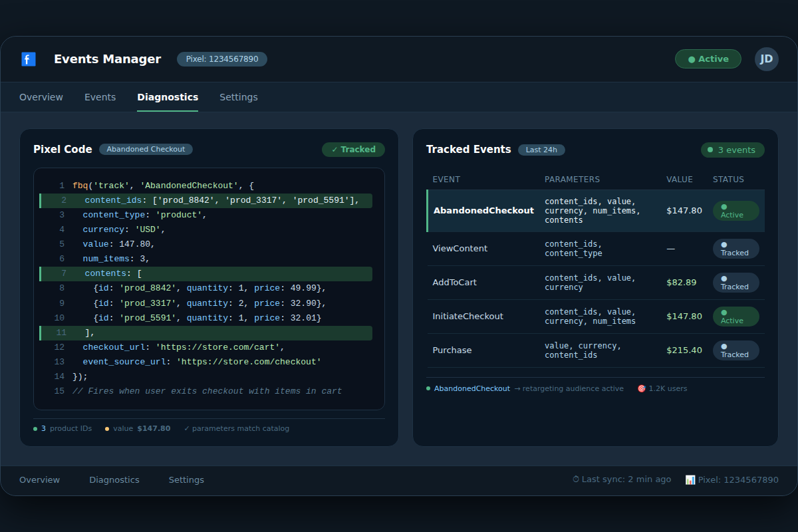Click Tracked status of Purchase row
Viewport: 798px width, 532px height.
[736, 350]
